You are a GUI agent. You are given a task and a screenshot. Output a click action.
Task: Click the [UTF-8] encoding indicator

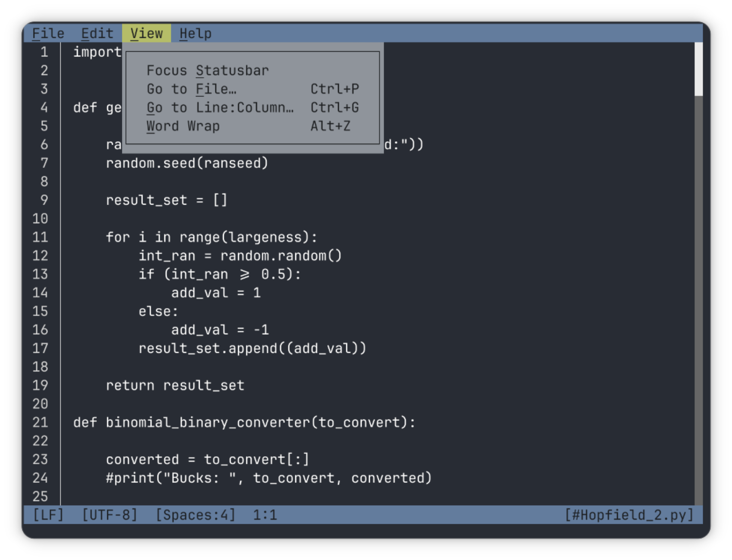pos(110,515)
